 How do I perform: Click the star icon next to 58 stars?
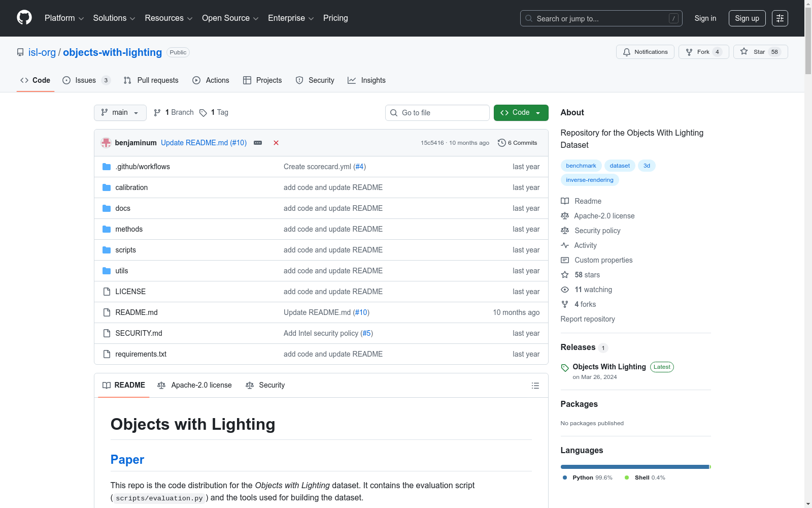click(x=565, y=275)
